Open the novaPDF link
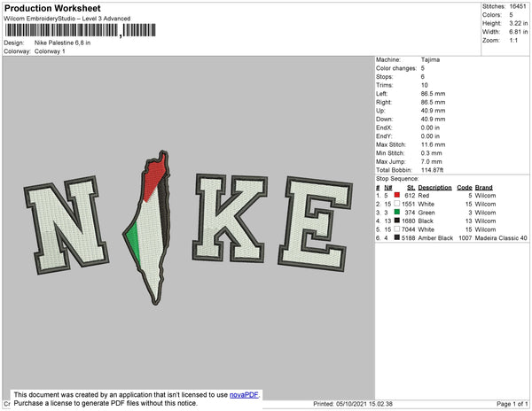The height and width of the screenshot is (411, 532). (x=244, y=395)
